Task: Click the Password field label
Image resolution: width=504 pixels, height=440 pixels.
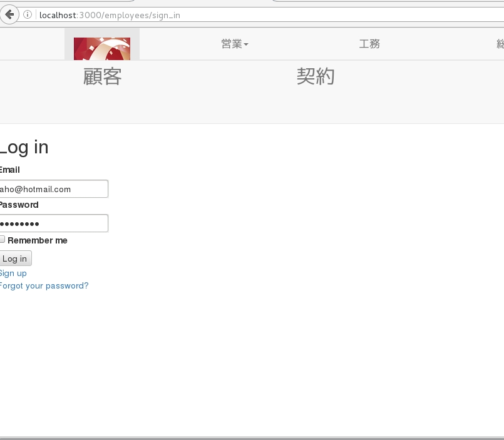Action: [19, 205]
